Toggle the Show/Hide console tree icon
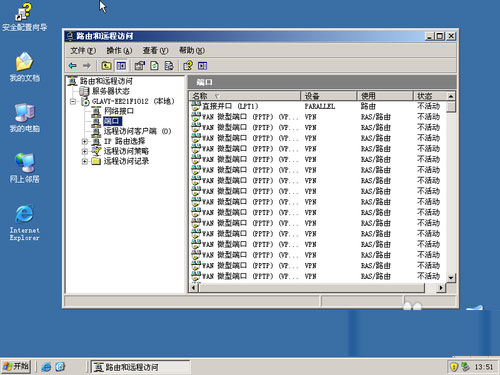This screenshot has height=375, width=500. [121, 66]
